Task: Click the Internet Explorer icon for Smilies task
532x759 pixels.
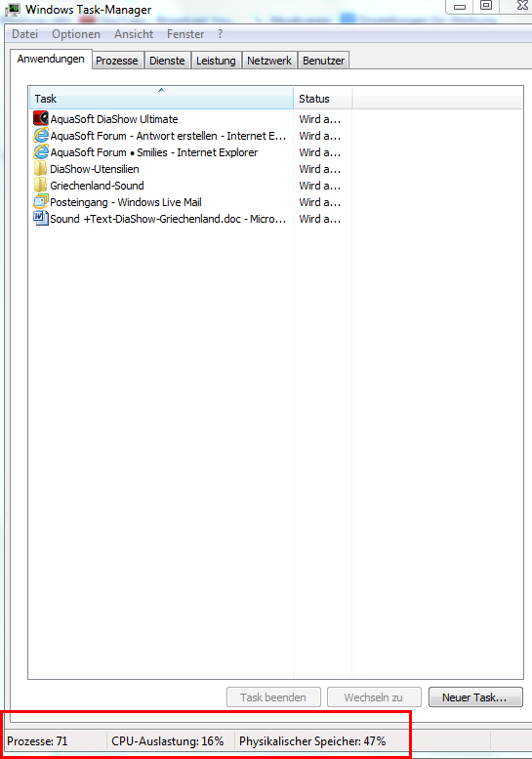Action: tap(41, 152)
